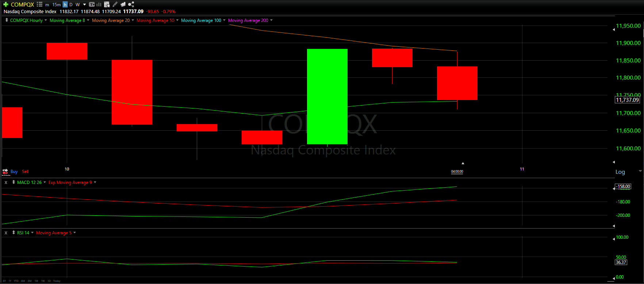Select the minute (m) timeframe
The width and height of the screenshot is (644, 284).
47,5
